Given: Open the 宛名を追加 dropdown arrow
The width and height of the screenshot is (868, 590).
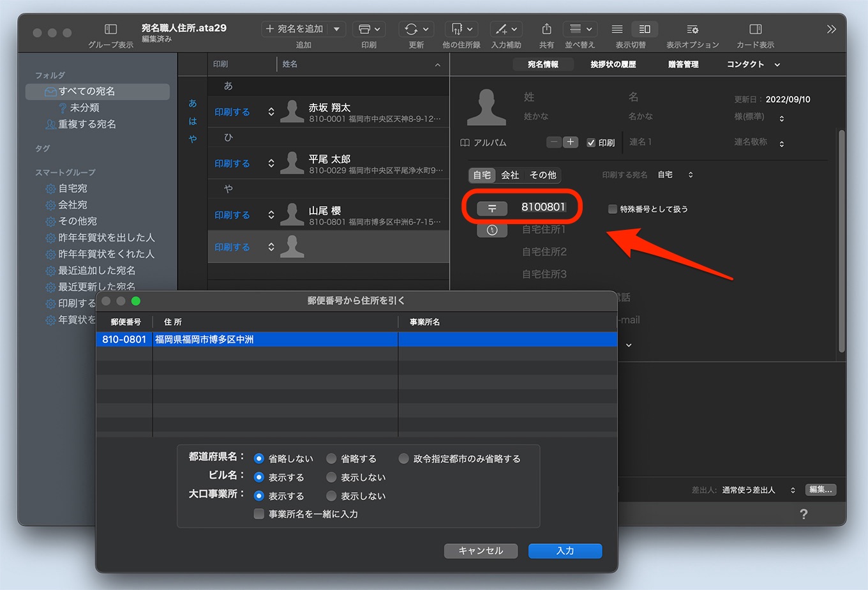Looking at the screenshot, I should pyautogui.click(x=336, y=29).
